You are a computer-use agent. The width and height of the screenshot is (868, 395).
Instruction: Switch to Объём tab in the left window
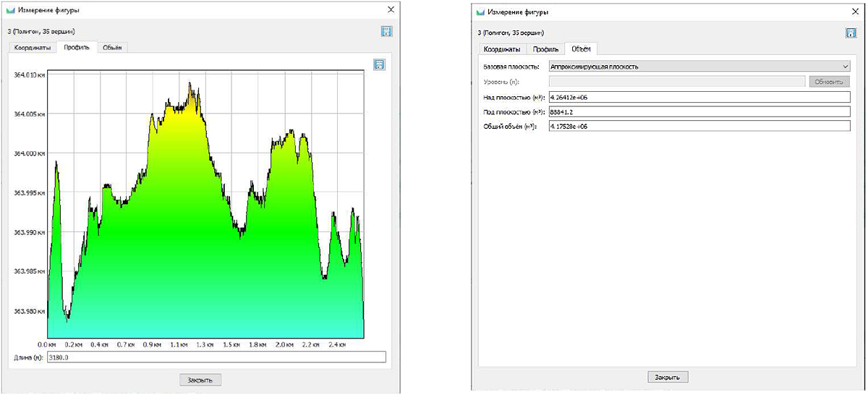click(x=112, y=48)
